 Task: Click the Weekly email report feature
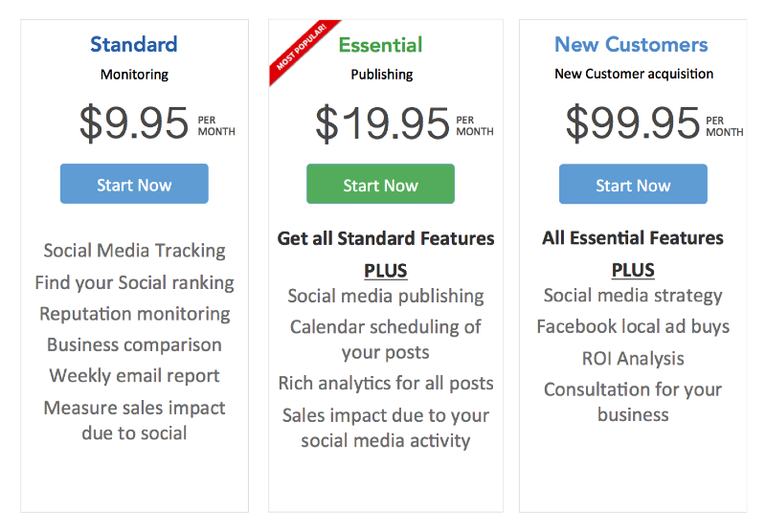pos(134,376)
